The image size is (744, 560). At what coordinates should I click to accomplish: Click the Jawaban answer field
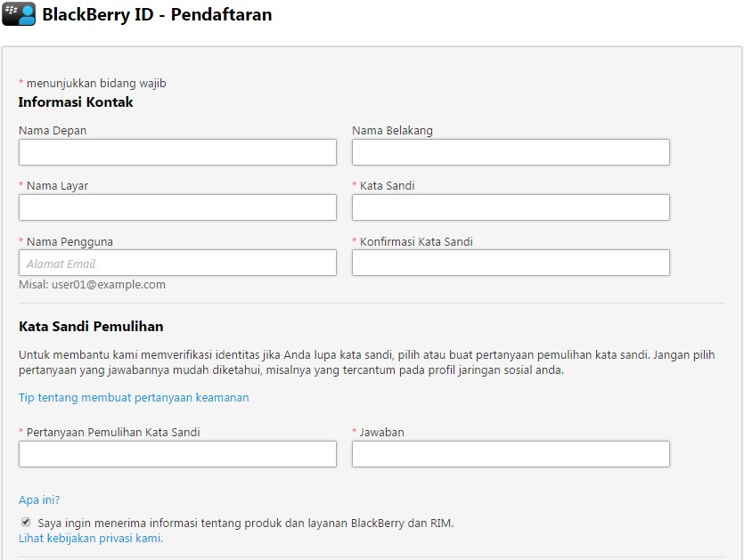point(511,454)
